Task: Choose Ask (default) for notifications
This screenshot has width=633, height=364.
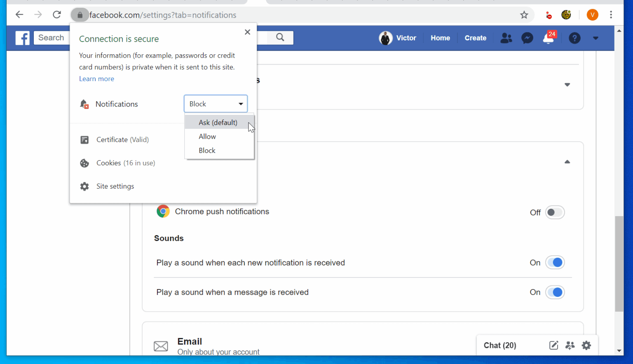Action: 218,122
